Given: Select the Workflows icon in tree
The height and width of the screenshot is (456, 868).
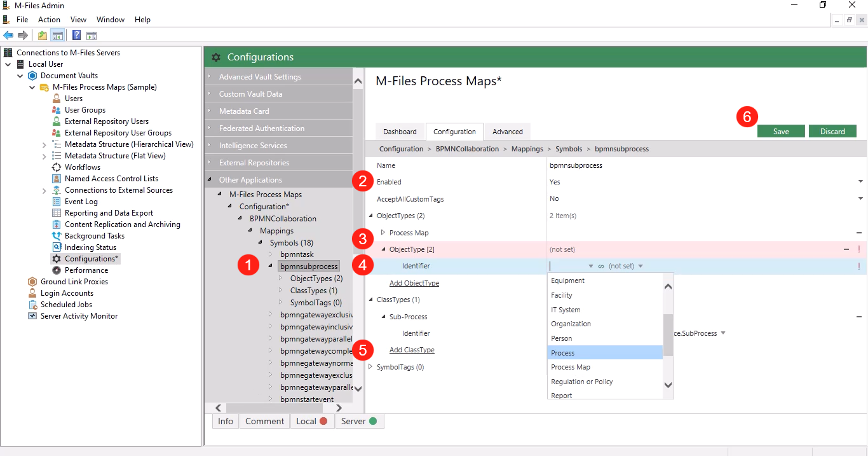Looking at the screenshot, I should tap(56, 167).
